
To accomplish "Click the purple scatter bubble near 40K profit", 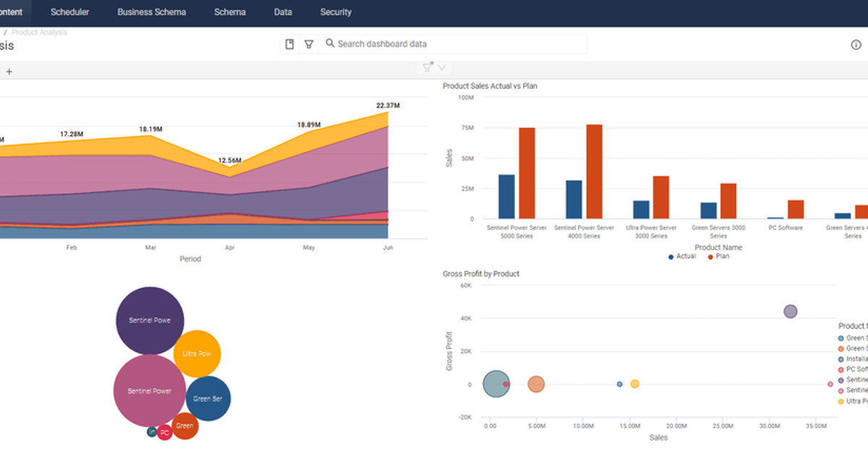I will pyautogui.click(x=791, y=312).
